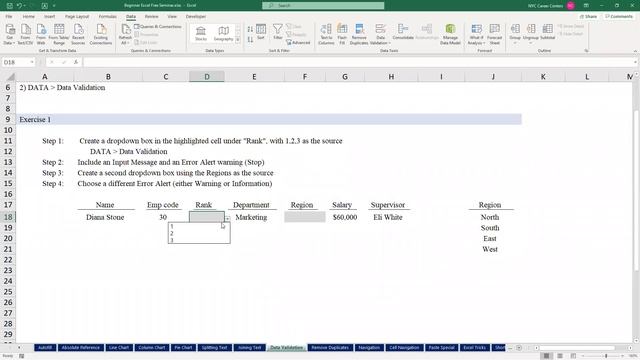Click the Name Box showing D18

16,62
